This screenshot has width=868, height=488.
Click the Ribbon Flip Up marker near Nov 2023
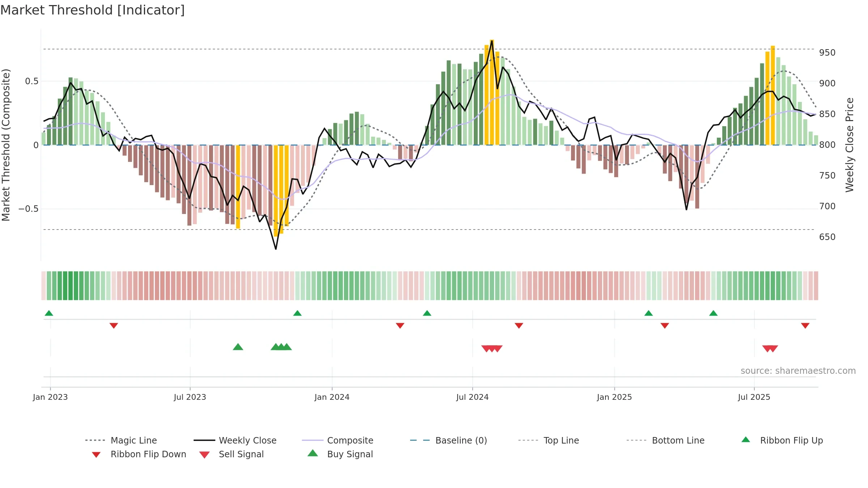click(297, 313)
